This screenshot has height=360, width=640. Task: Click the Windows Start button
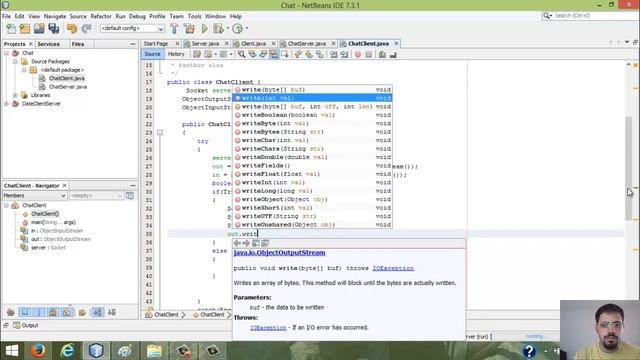pyautogui.click(x=12, y=351)
